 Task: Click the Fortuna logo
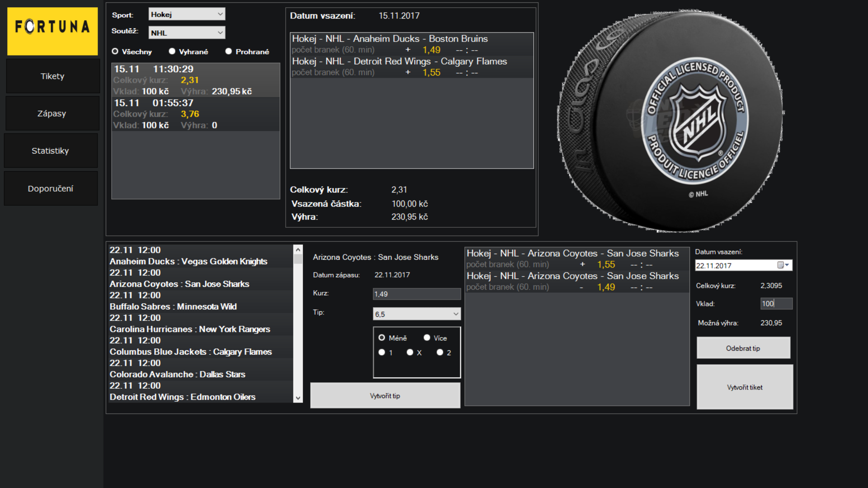coord(52,31)
